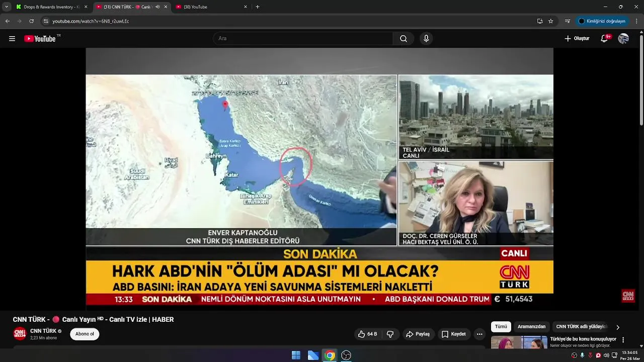The height and width of the screenshot is (362, 644).
Task: Select the Tümü filter chip
Action: coord(501,327)
